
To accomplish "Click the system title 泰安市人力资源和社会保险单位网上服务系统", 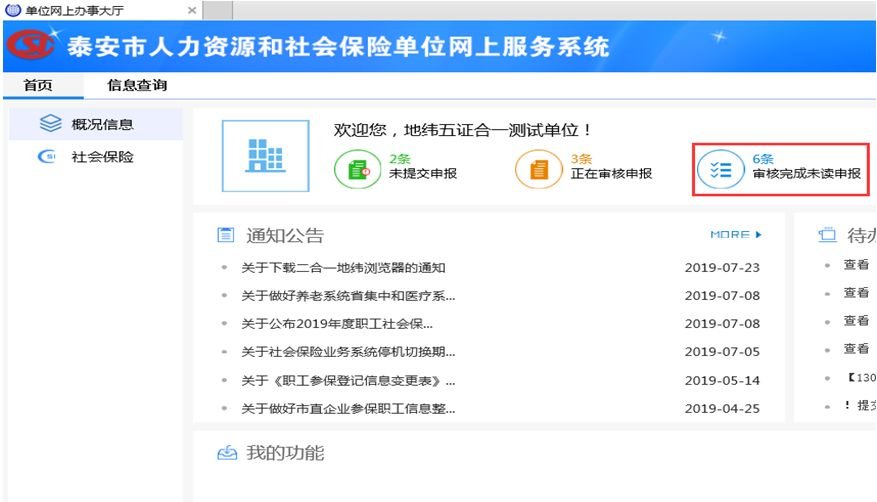I will pos(338,46).
